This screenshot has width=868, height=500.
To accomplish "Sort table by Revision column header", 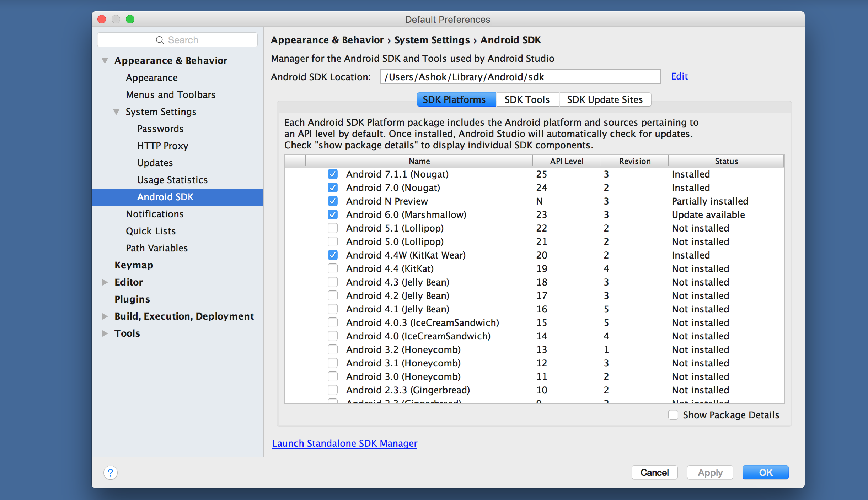I will pos(634,161).
